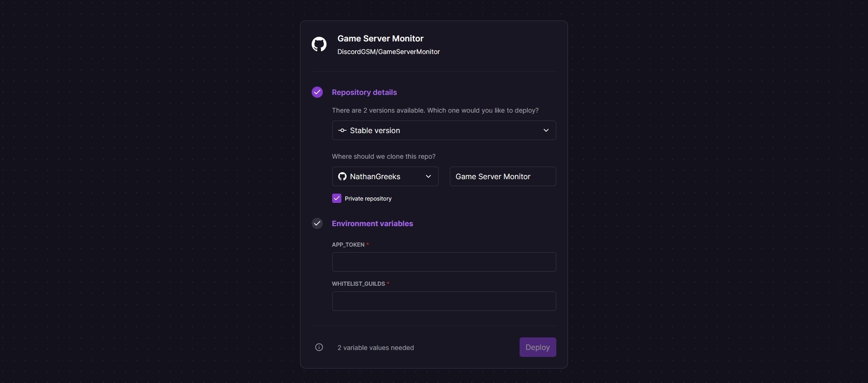Click the chevron arrow of the version selector

546,130
